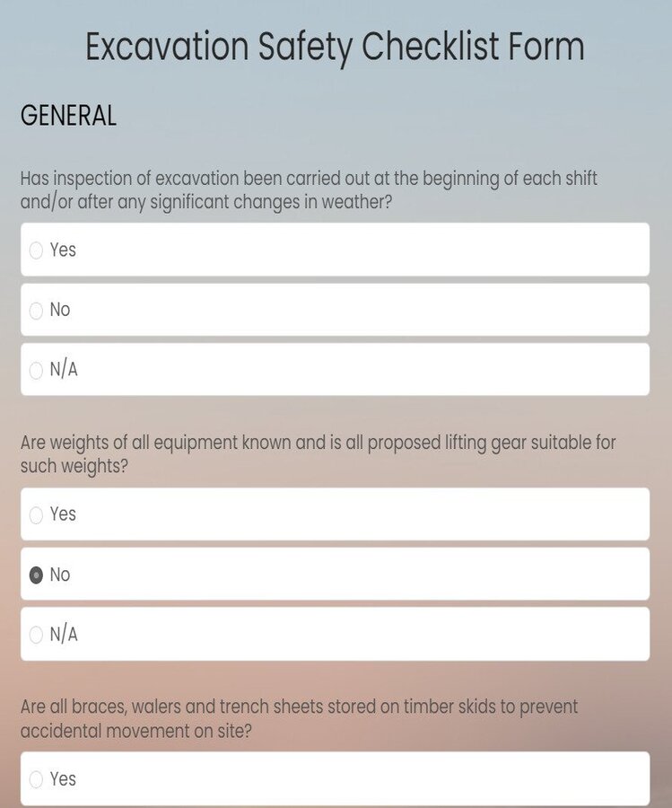Viewport: 672px width, 808px height.
Task: Select Yes for the excavation inspection question
Action: click(x=37, y=250)
